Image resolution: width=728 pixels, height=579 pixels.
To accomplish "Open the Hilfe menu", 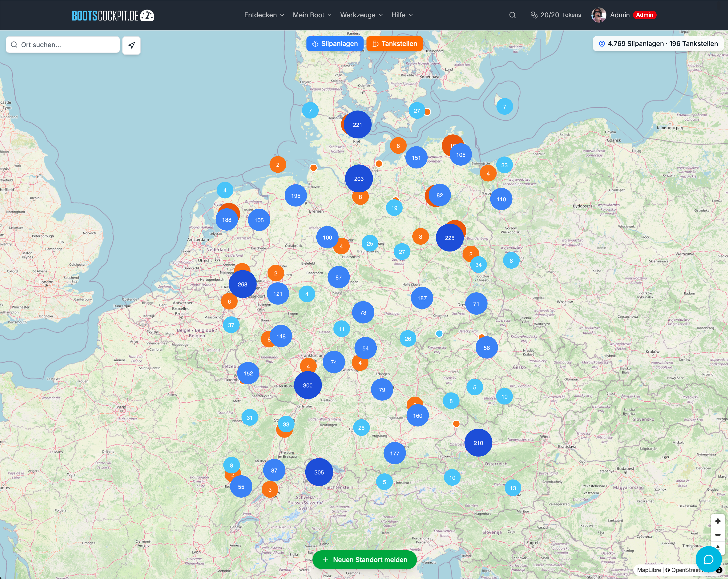I will pos(402,15).
